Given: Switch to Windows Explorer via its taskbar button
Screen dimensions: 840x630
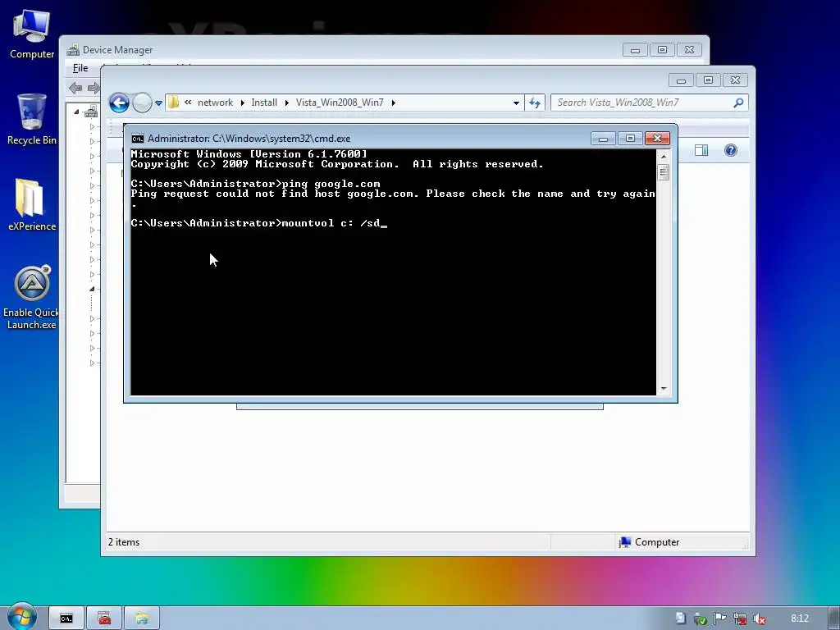Looking at the screenshot, I should 142,619.
